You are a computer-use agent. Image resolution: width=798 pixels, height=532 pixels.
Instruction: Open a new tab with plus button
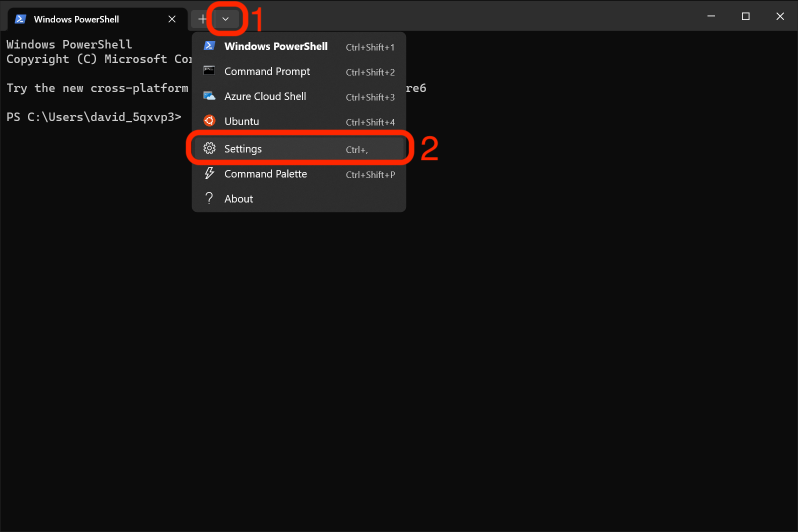(202, 19)
